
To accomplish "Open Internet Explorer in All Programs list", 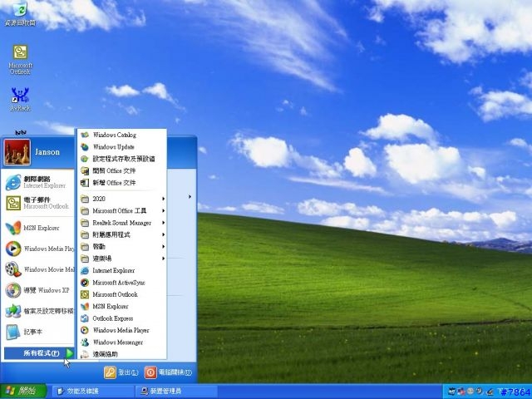I will [122, 270].
